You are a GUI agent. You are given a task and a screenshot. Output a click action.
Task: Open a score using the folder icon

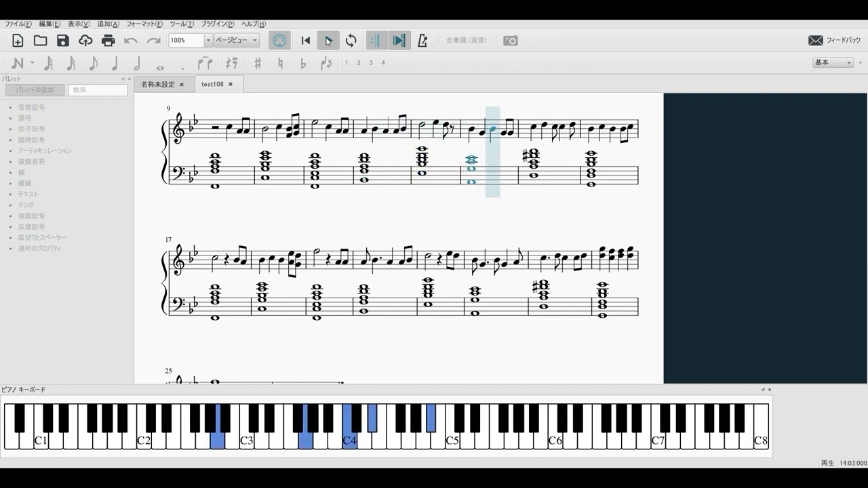coord(41,41)
